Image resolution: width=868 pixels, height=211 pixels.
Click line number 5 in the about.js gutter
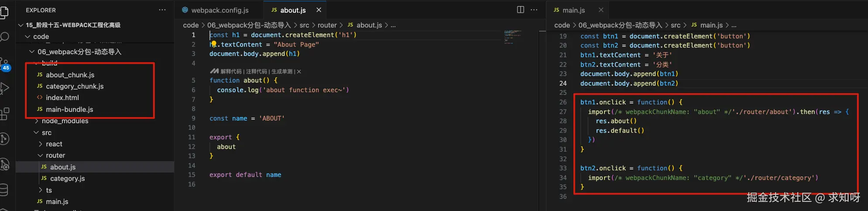coord(193,80)
